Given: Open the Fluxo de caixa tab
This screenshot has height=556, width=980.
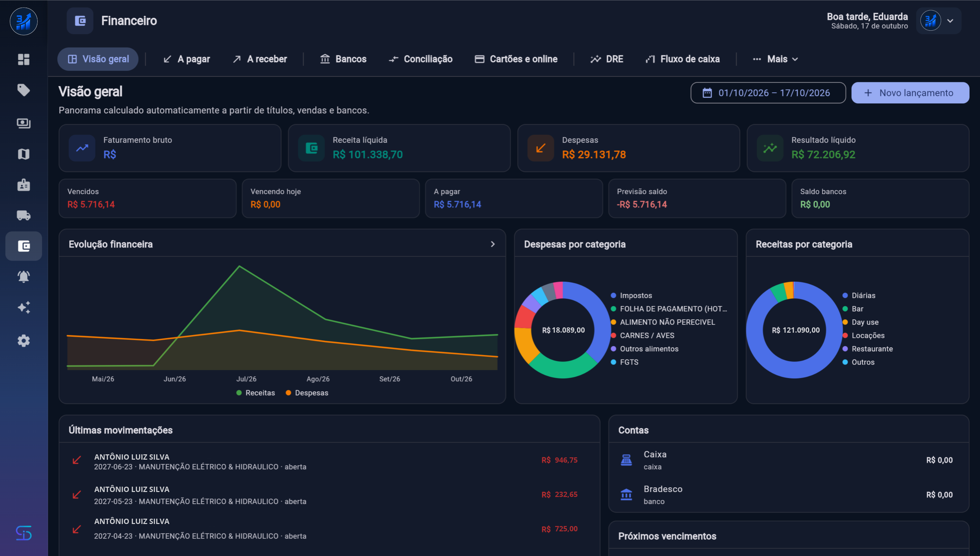Looking at the screenshot, I should click(682, 59).
